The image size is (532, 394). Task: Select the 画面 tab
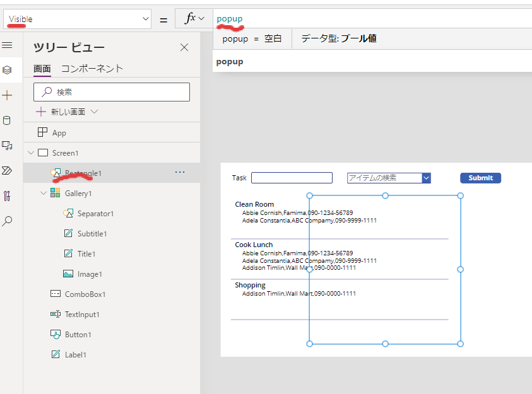42,69
